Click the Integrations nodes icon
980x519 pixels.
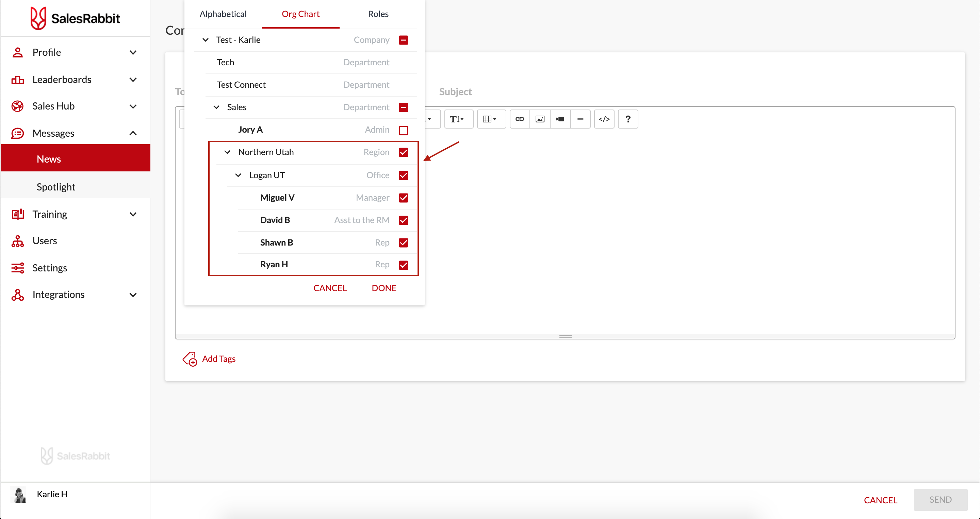pos(17,295)
